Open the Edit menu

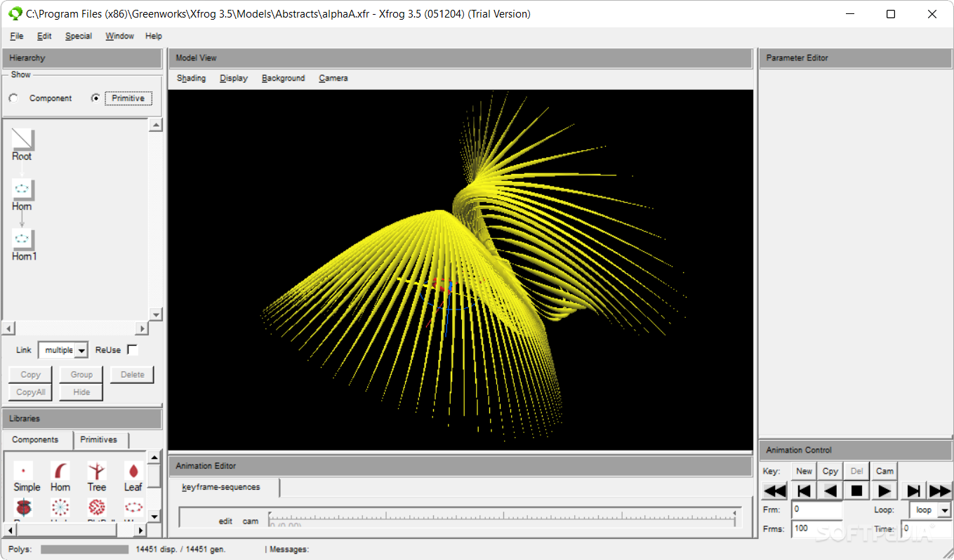click(x=44, y=36)
